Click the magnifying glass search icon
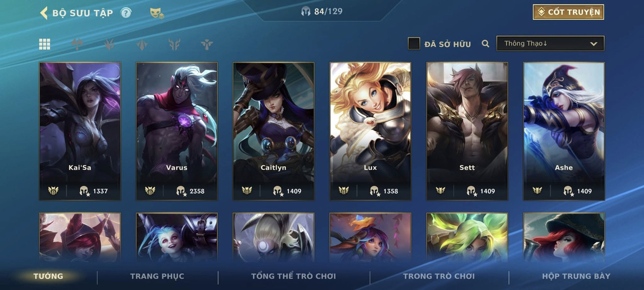Screen dimensions: 644x290 485,44
